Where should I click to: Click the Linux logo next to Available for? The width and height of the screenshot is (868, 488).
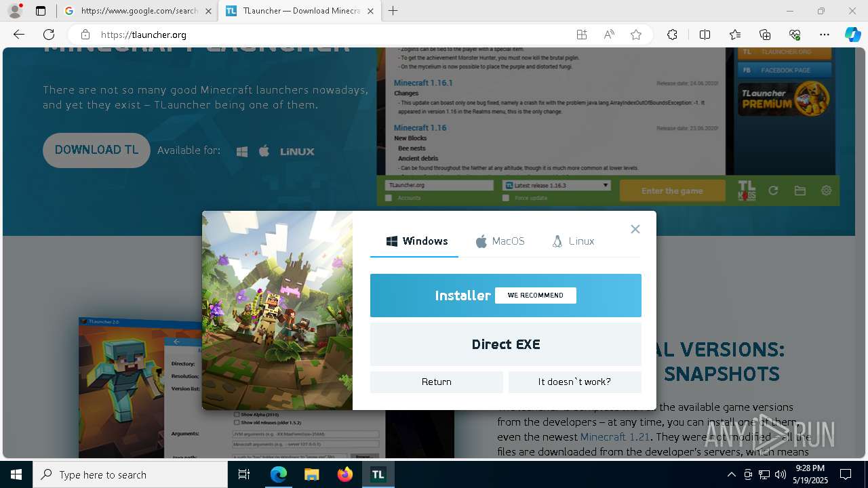(297, 152)
